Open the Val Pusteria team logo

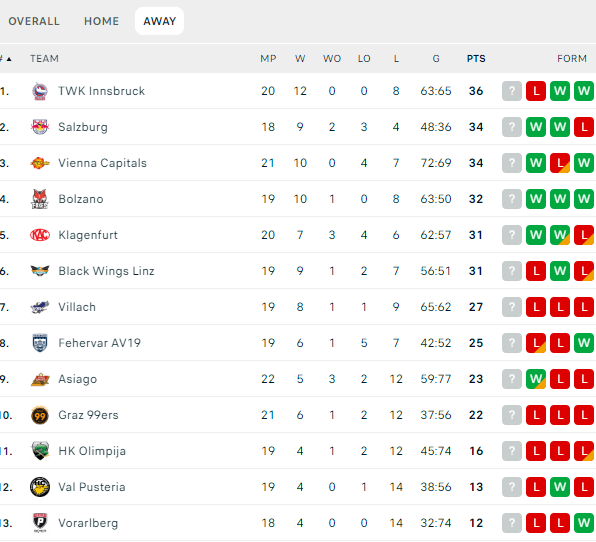[40, 487]
